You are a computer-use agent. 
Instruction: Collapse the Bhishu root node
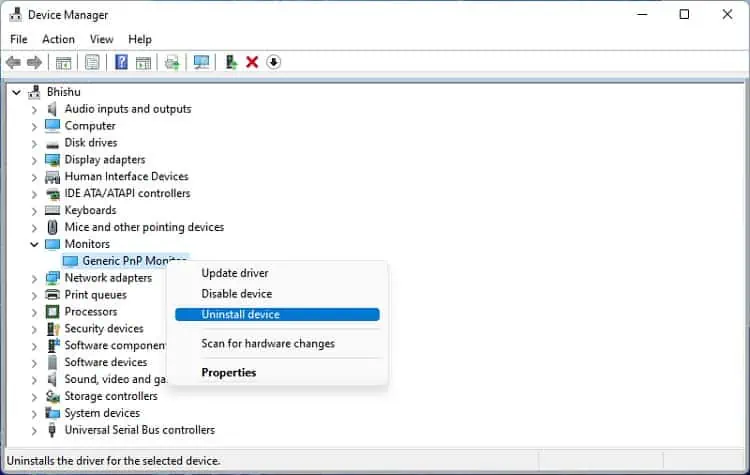click(x=16, y=92)
